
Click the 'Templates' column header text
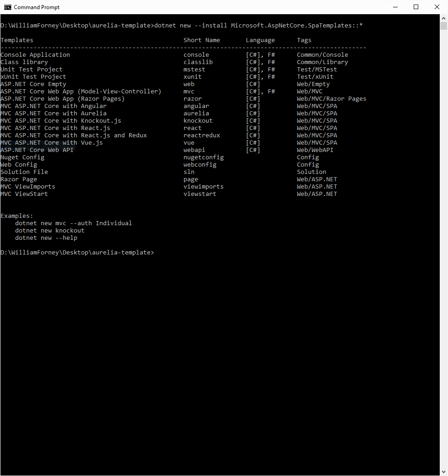click(x=17, y=40)
